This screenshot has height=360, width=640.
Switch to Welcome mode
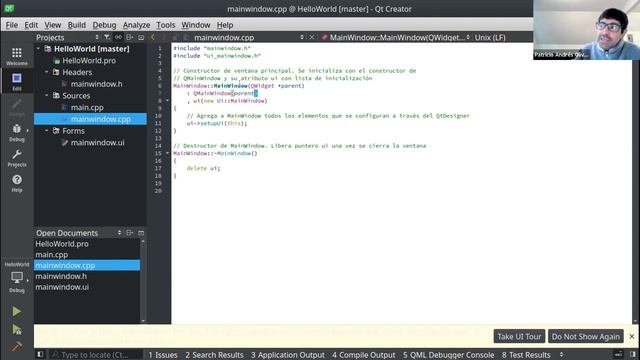[x=17, y=56]
